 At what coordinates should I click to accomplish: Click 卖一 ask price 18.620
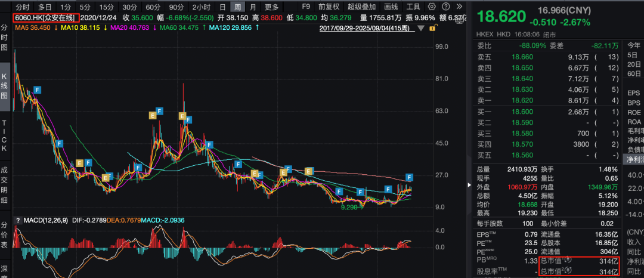522,101
